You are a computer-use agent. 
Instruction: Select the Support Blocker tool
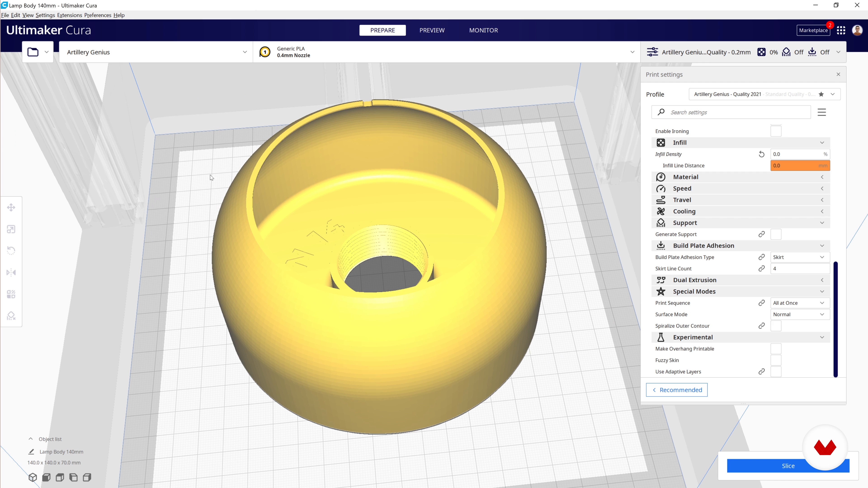point(11,316)
